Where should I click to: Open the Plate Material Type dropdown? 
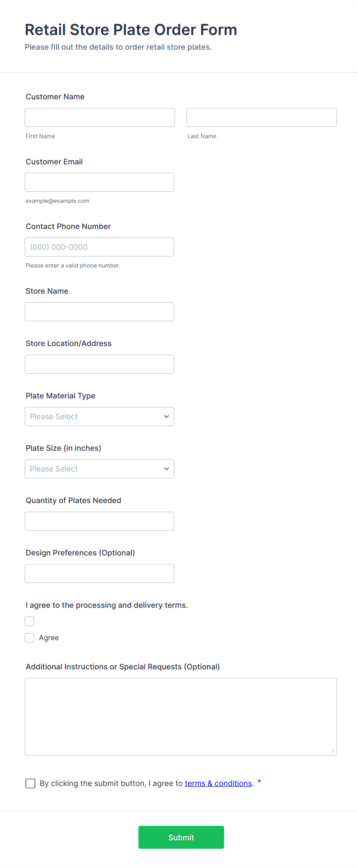(99, 416)
